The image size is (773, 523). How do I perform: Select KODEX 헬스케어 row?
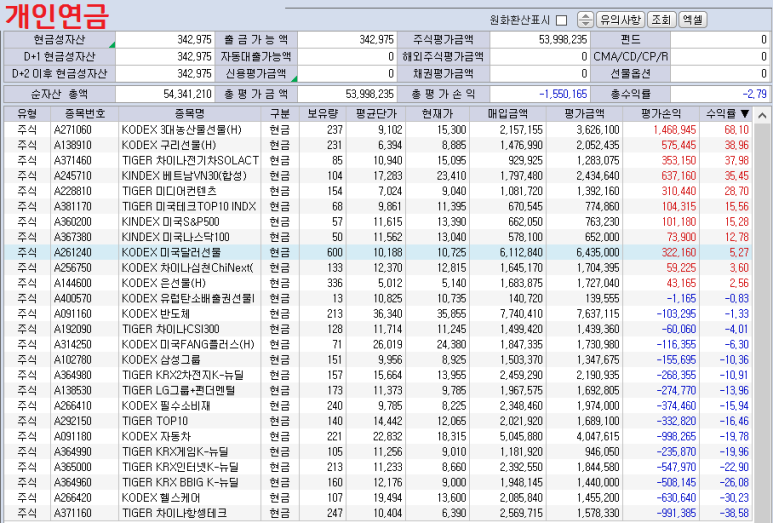coord(378,497)
